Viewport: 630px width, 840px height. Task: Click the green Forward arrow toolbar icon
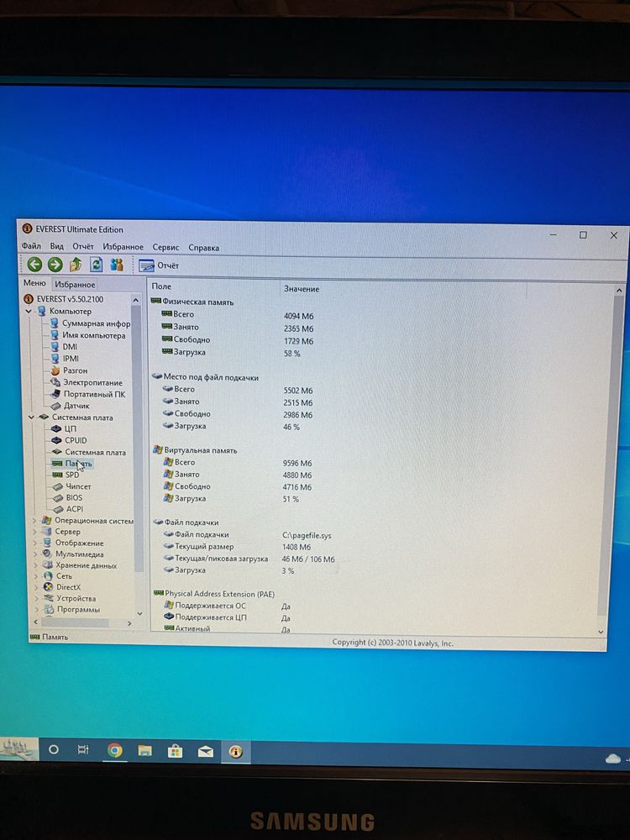pos(55,264)
